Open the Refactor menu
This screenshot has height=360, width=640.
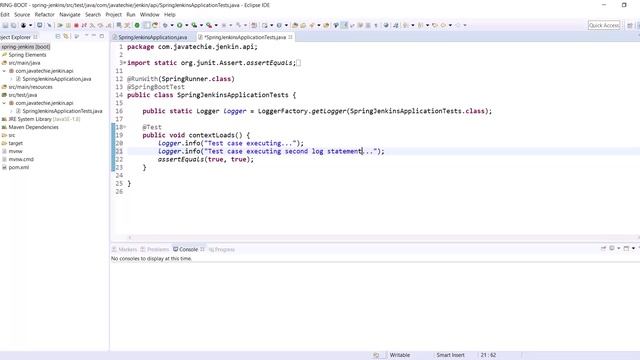(44, 15)
